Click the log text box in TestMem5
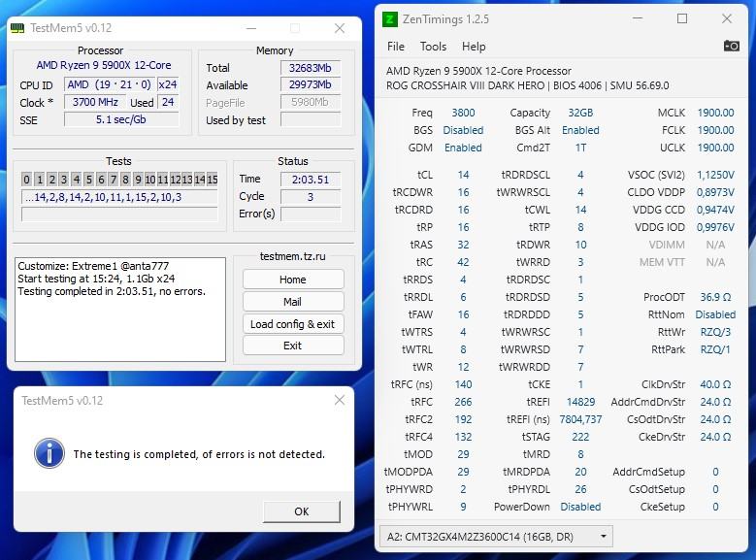Viewport: 756px width, 560px height. coord(120,310)
